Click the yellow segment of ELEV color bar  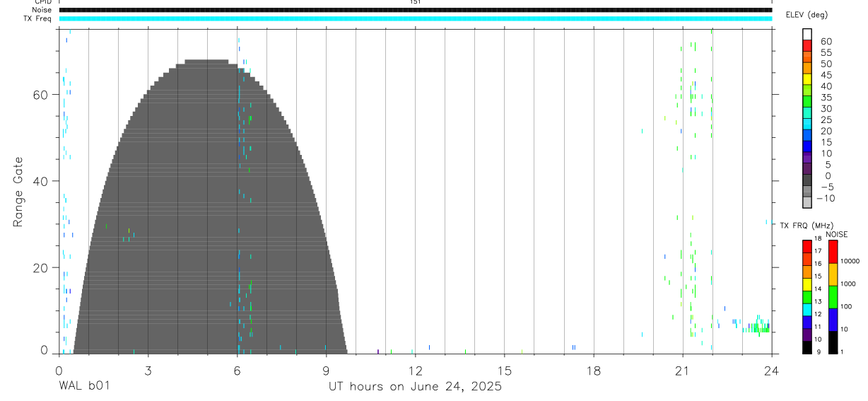coord(807,79)
